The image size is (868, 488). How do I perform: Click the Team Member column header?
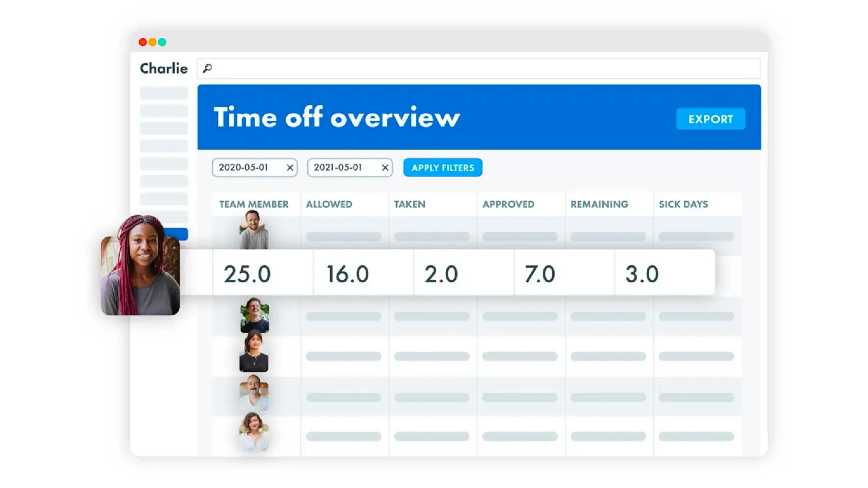tap(253, 204)
